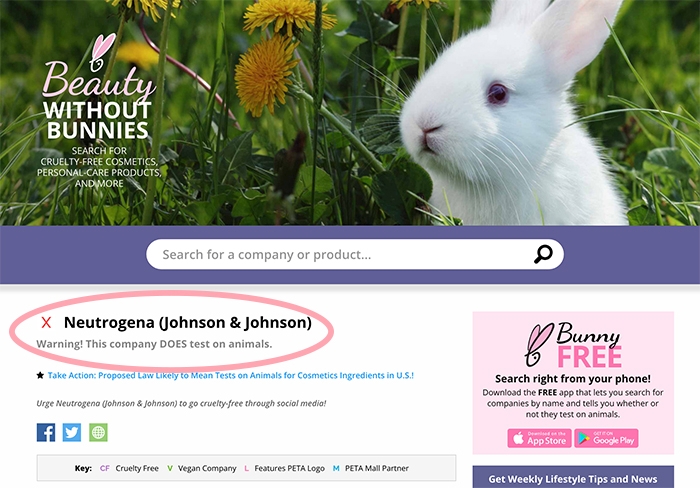This screenshot has width=700, height=488.
Task: Click the magnifying glass search icon
Action: tap(543, 254)
